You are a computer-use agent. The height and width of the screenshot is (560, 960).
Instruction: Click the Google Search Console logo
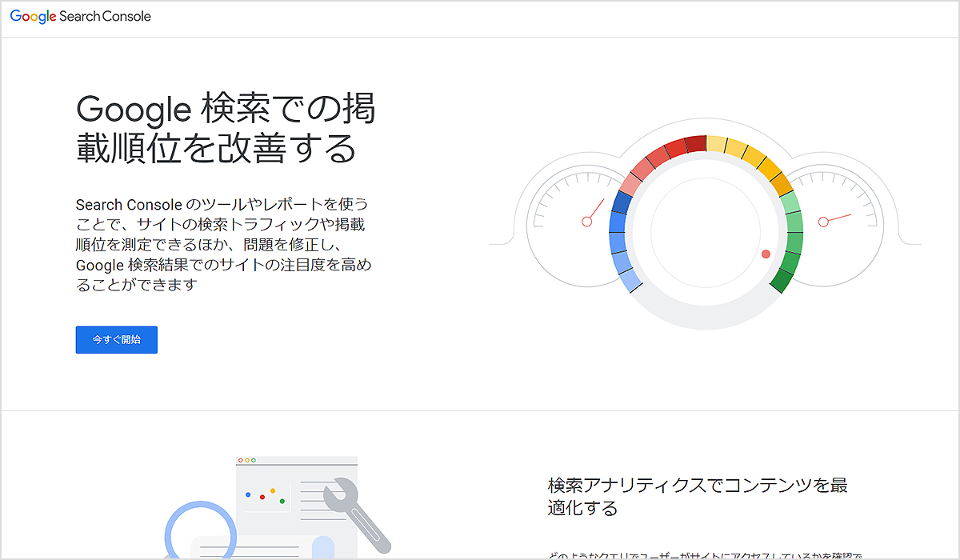coord(80,16)
